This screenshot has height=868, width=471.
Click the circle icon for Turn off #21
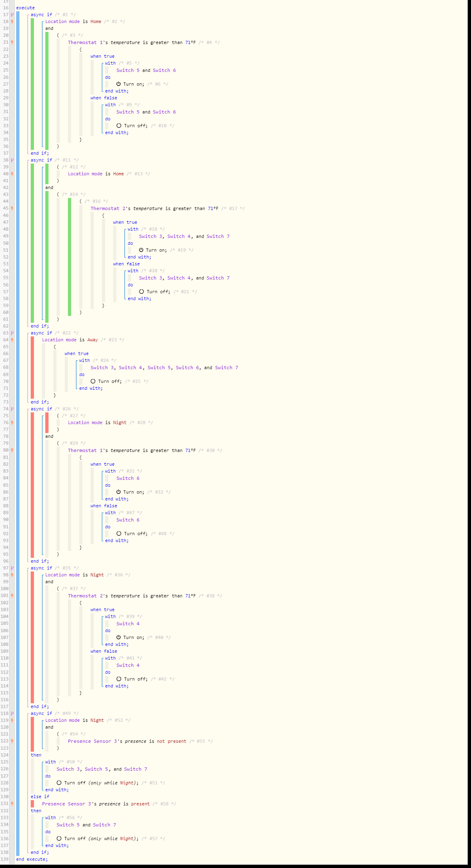142,292
